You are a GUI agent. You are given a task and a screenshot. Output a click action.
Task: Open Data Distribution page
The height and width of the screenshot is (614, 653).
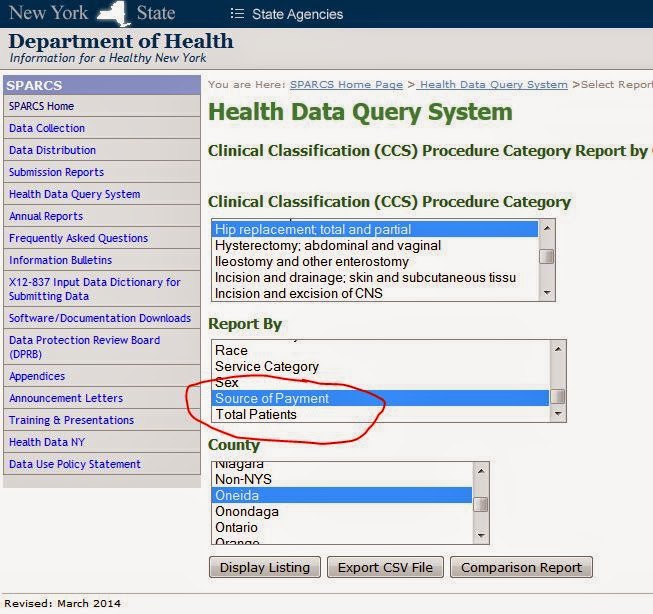tap(52, 150)
